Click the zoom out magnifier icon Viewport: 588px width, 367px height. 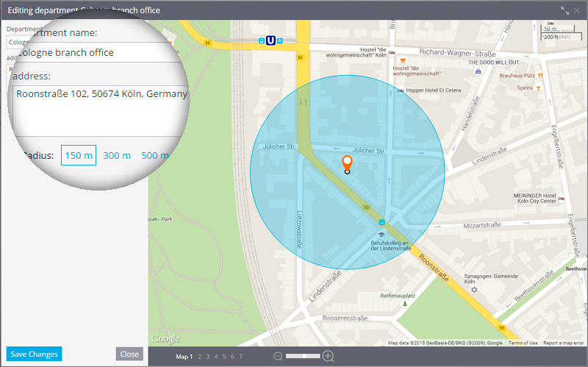point(278,356)
